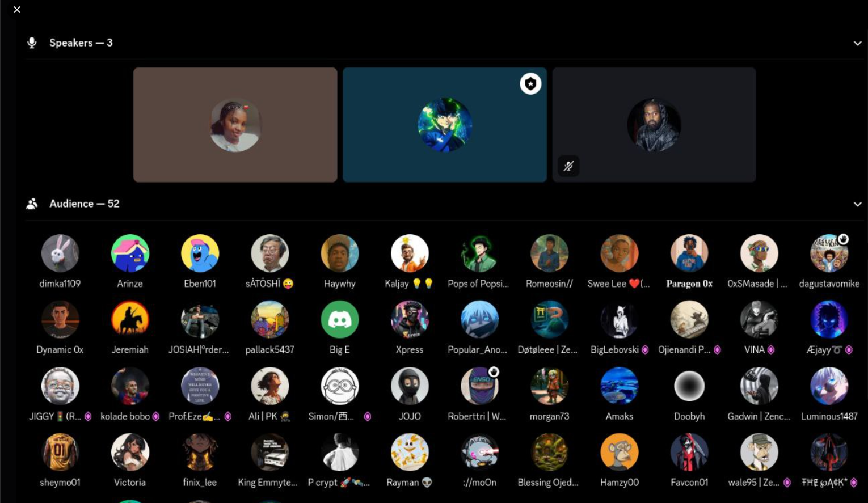The image size is (868, 503).
Task: Open Doobyh's black circle avatar
Action: click(689, 386)
